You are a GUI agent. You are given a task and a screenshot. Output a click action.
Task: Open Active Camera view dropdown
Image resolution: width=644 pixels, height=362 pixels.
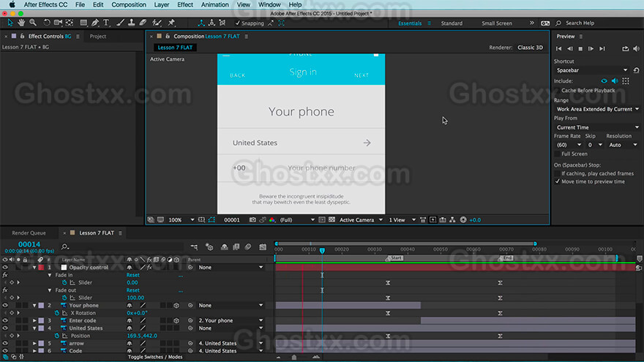click(361, 220)
